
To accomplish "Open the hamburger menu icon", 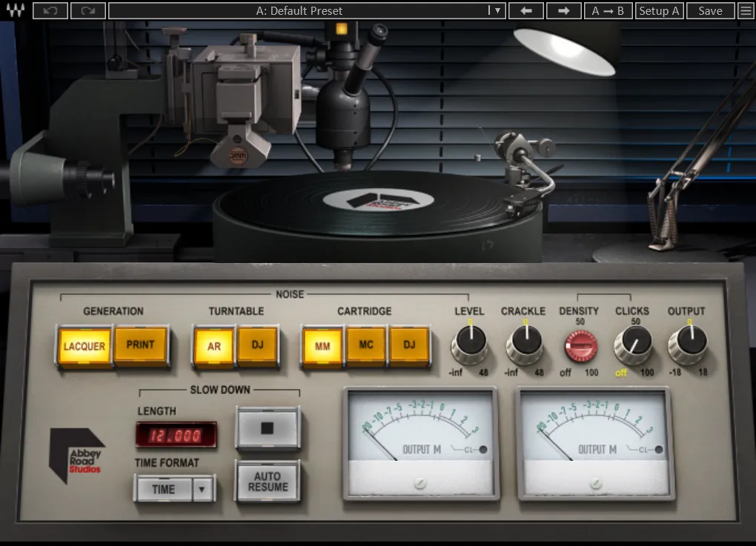I will tap(746, 11).
